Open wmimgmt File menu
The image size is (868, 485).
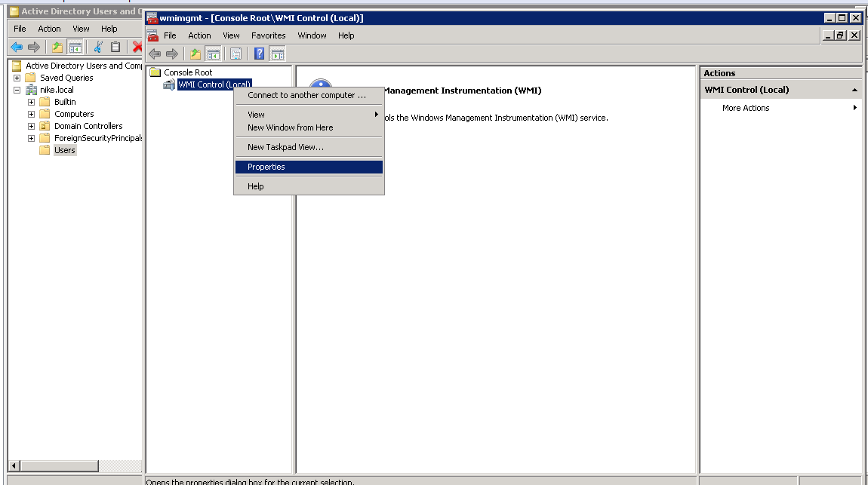tap(170, 35)
